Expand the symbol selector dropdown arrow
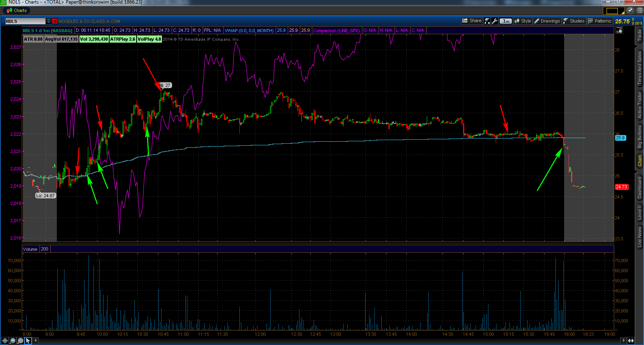 coord(48,21)
